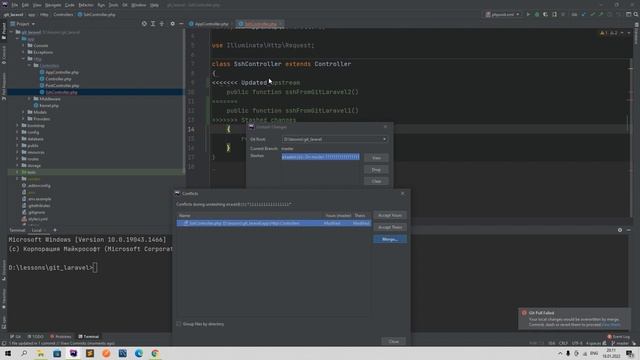Click Drop button in Unstash Changes dialog
The height and width of the screenshot is (360, 640).
(x=376, y=169)
